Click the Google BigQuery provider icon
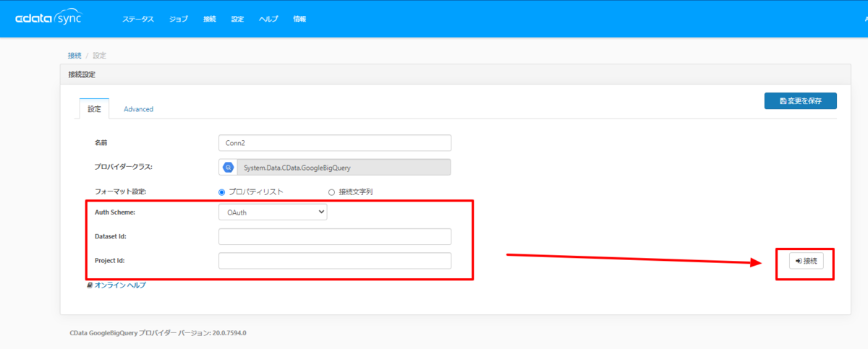The width and height of the screenshot is (868, 349). tap(228, 167)
